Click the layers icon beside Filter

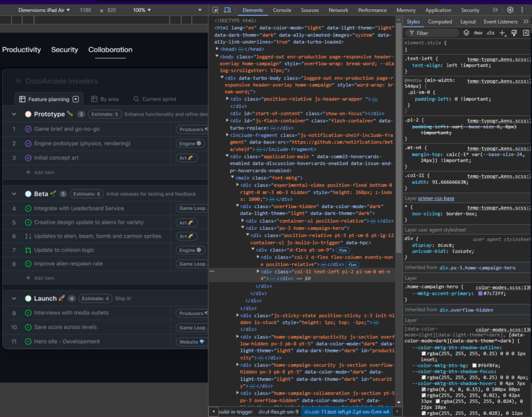(x=466, y=33)
